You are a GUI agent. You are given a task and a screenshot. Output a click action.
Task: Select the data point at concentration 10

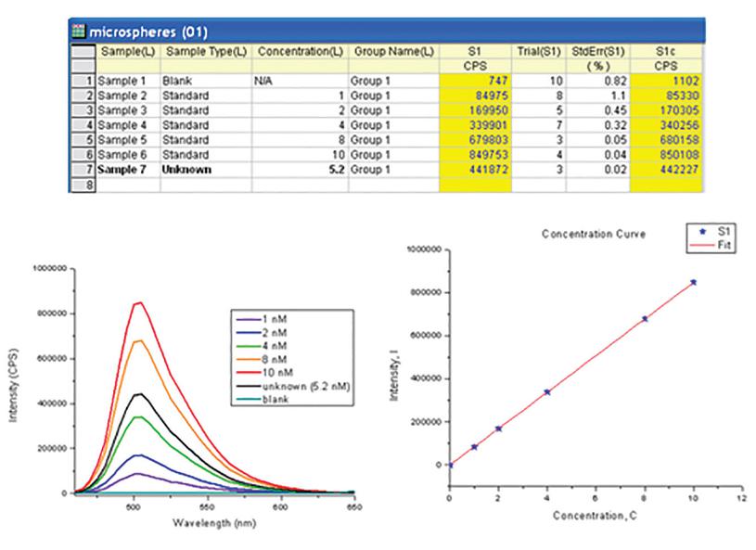[x=694, y=282]
